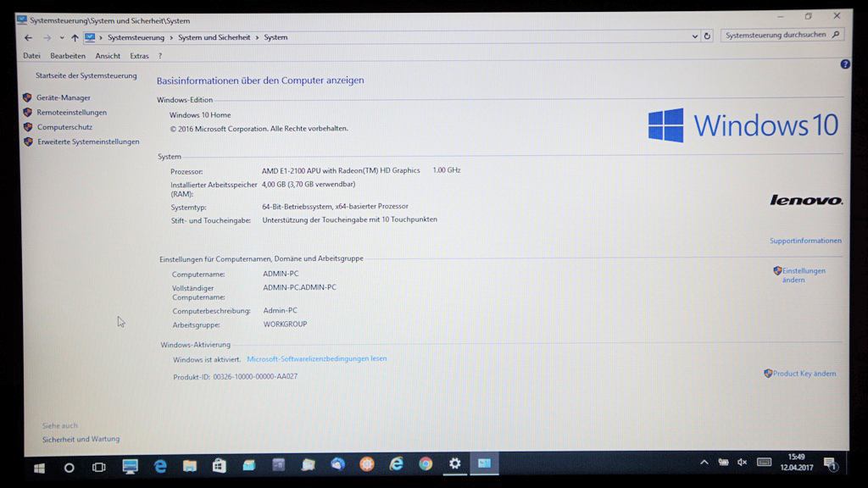Click the battery power tray icon

coord(723,462)
